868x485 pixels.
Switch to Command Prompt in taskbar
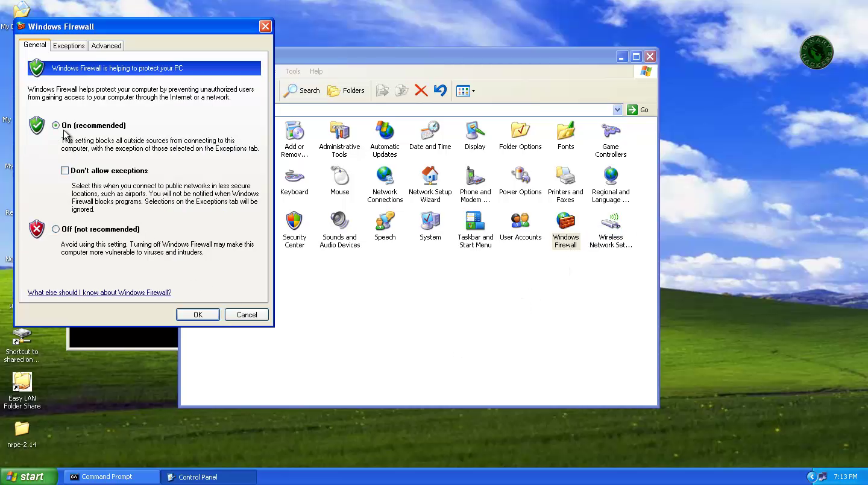pyautogui.click(x=112, y=477)
